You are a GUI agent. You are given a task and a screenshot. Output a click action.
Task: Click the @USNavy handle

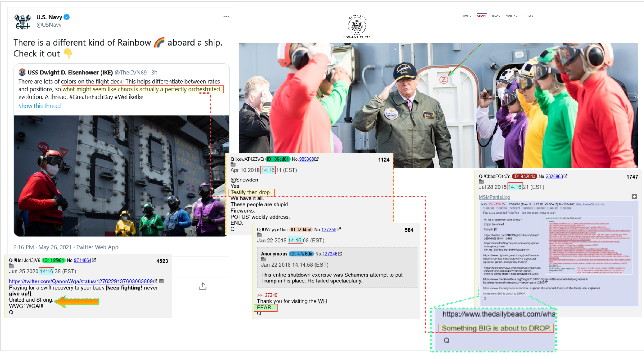(49, 25)
